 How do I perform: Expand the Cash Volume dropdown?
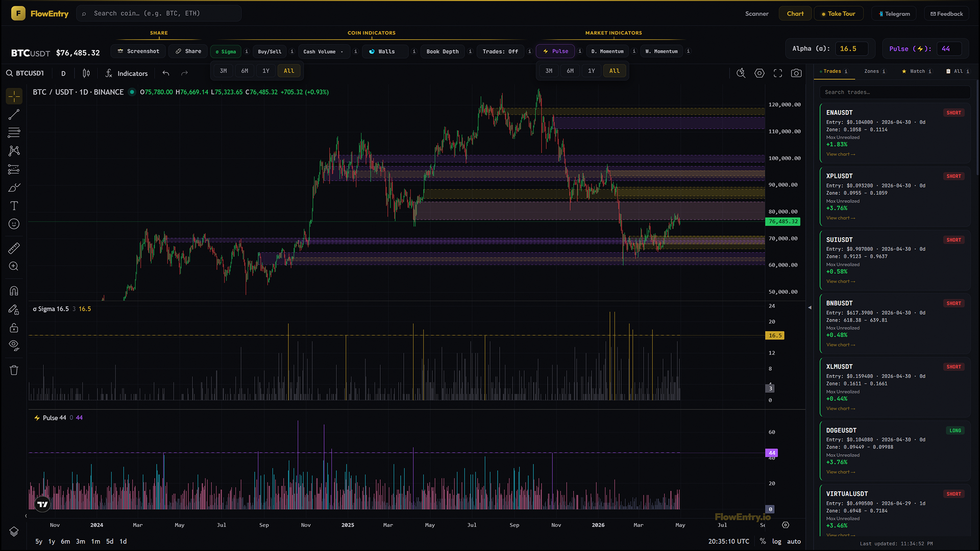(324, 52)
